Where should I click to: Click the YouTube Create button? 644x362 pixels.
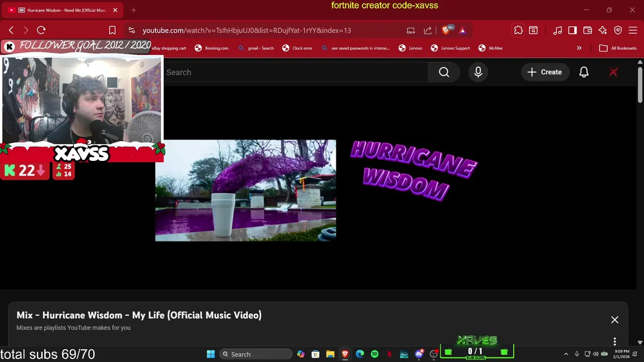(x=544, y=72)
